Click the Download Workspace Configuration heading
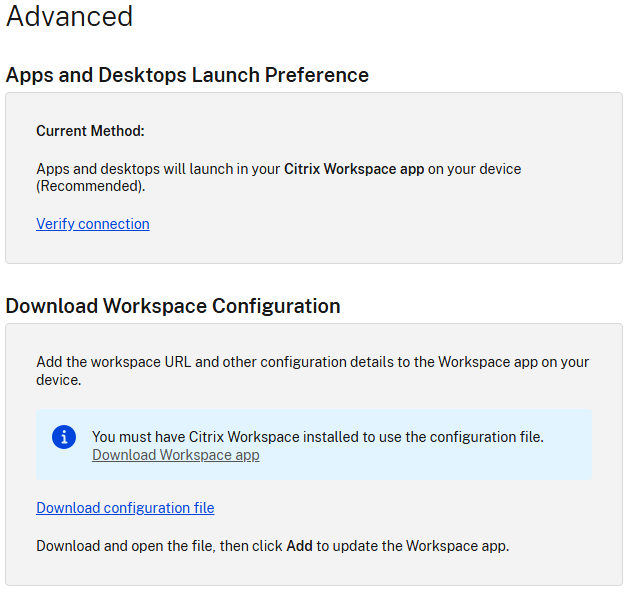626x589 pixels. pos(173,306)
